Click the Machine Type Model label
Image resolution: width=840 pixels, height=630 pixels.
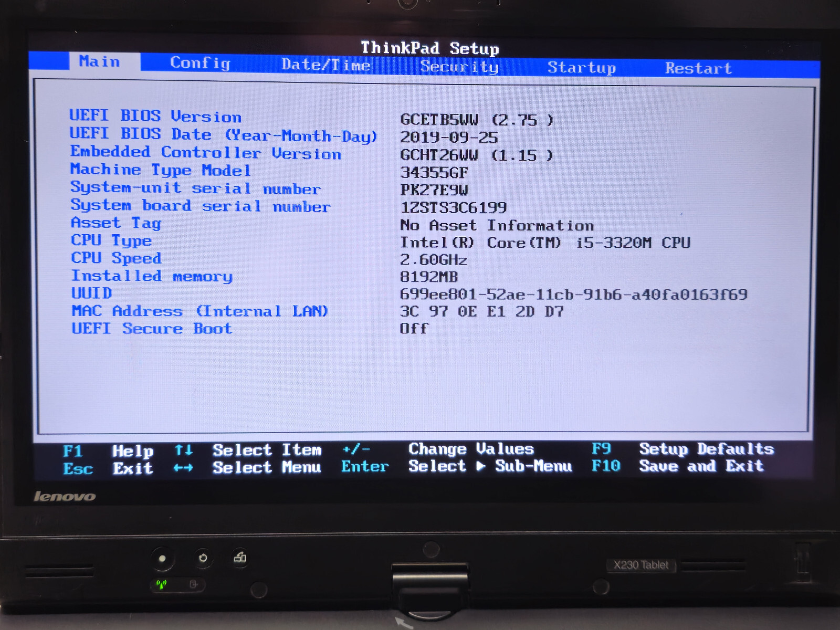tap(161, 170)
